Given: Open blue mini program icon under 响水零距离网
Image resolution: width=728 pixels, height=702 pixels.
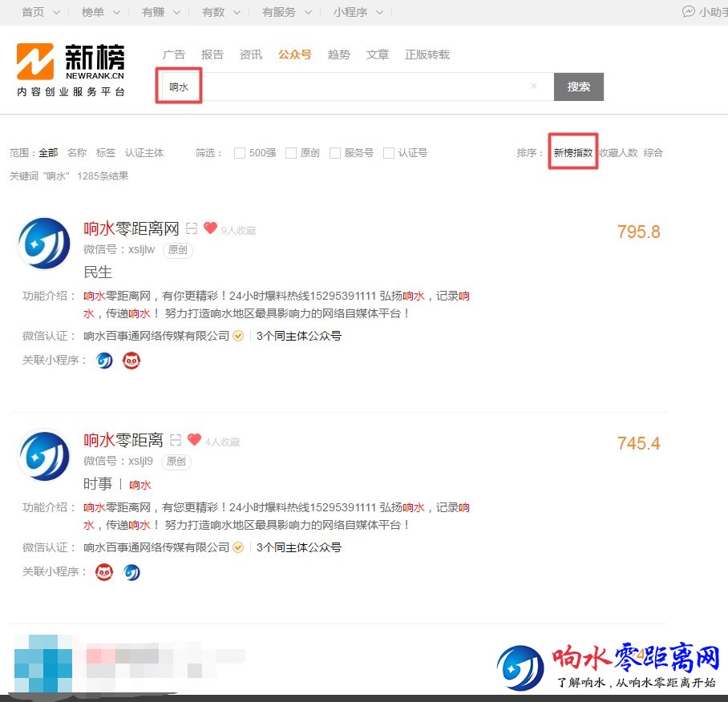Looking at the screenshot, I should pyautogui.click(x=104, y=361).
